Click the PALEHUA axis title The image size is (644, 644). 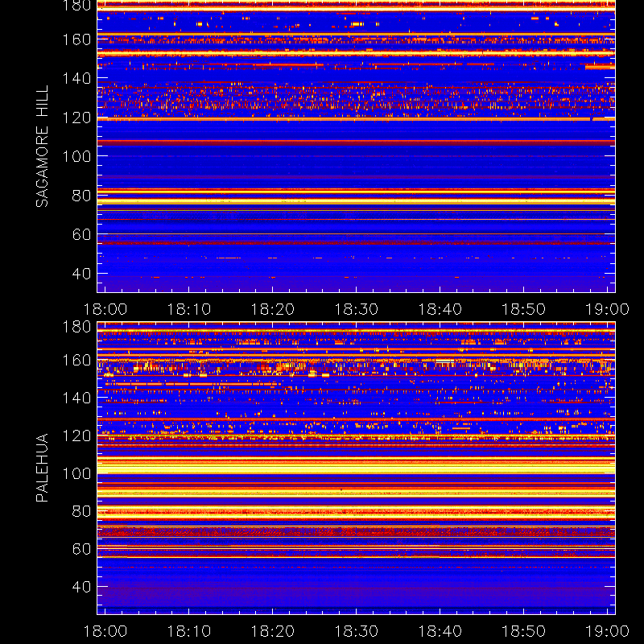[42, 468]
